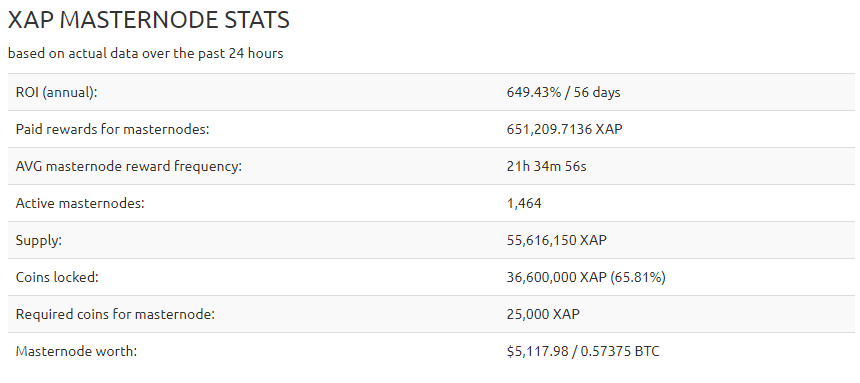Click Required coins for masternode label
Screen dimensions: 860x383
click(115, 314)
